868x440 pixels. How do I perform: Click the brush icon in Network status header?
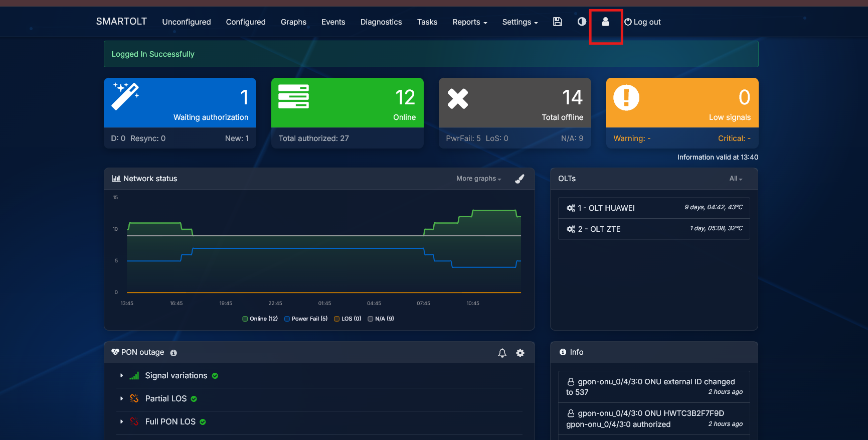click(519, 179)
